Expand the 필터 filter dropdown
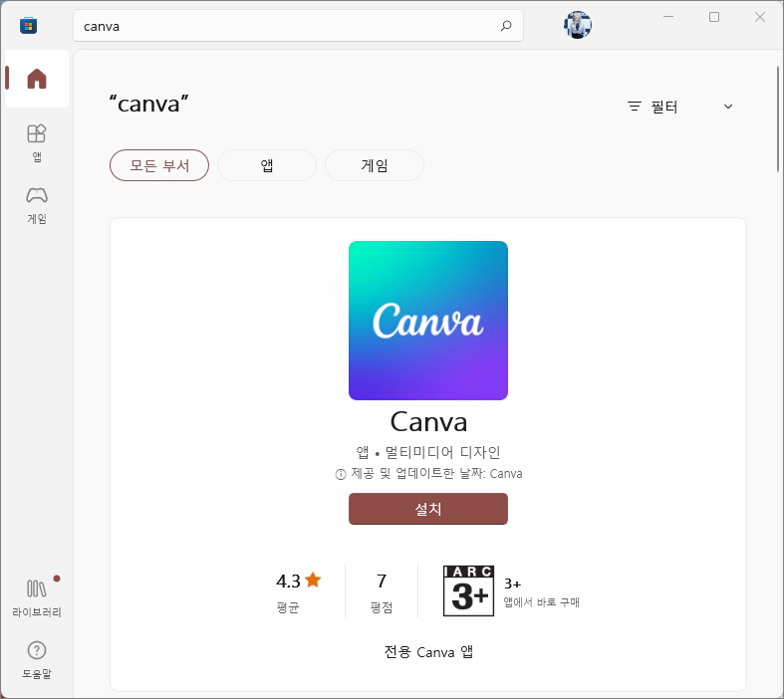The height and width of the screenshot is (699, 784). tap(680, 107)
